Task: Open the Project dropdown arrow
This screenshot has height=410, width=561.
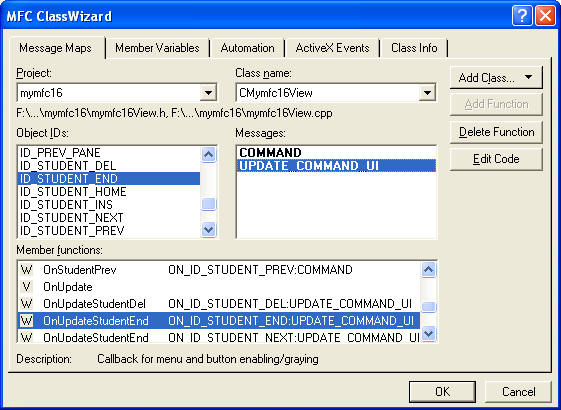Action: (208, 93)
